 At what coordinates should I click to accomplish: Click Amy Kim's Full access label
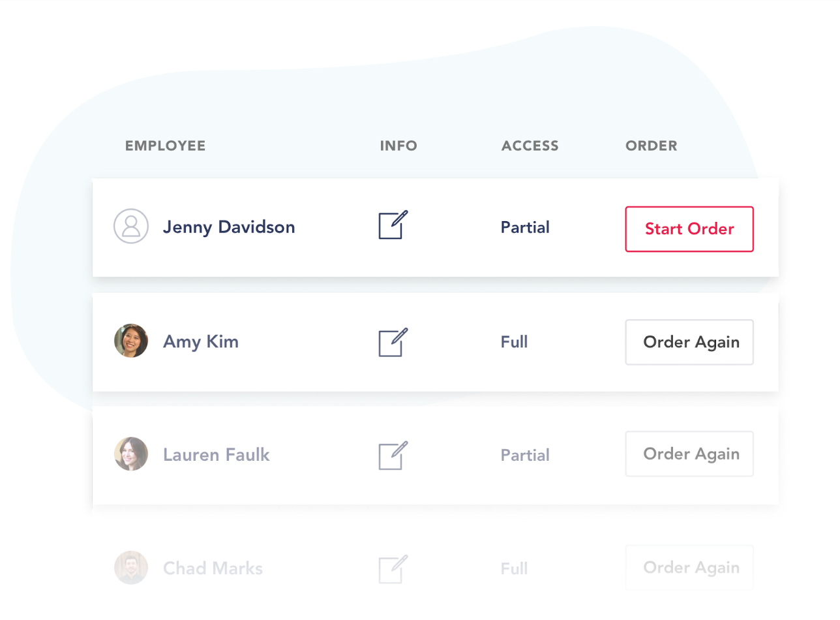point(514,341)
